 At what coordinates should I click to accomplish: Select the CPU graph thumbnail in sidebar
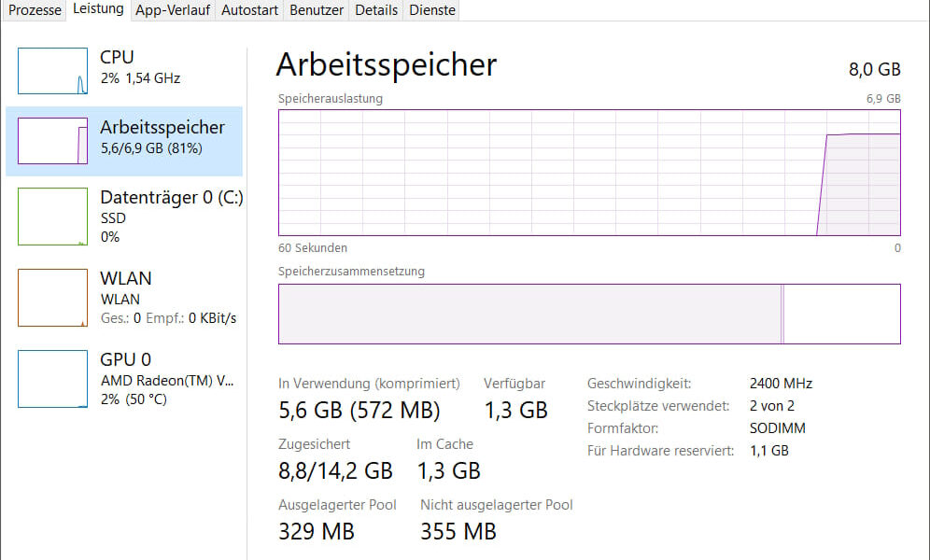tap(51, 71)
